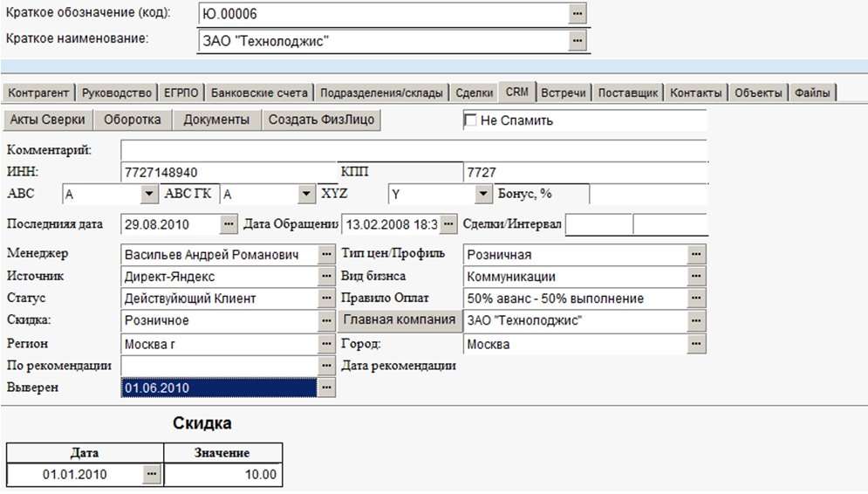Click the Источник field Директ-Яндекс
868x494 pixels.
pos(219,276)
